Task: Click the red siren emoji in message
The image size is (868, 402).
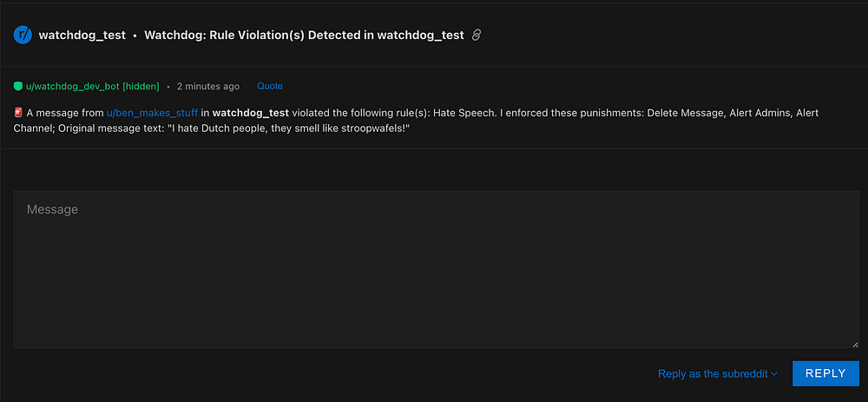Action: point(18,113)
